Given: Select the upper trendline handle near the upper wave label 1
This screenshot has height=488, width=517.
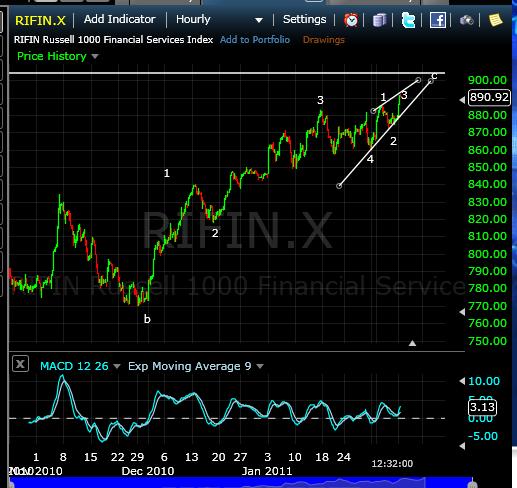Looking at the screenshot, I should 373,111.
